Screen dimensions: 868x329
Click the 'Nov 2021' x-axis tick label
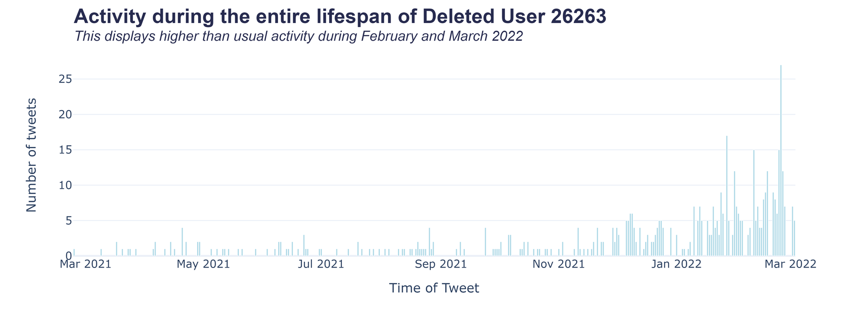pos(558,264)
